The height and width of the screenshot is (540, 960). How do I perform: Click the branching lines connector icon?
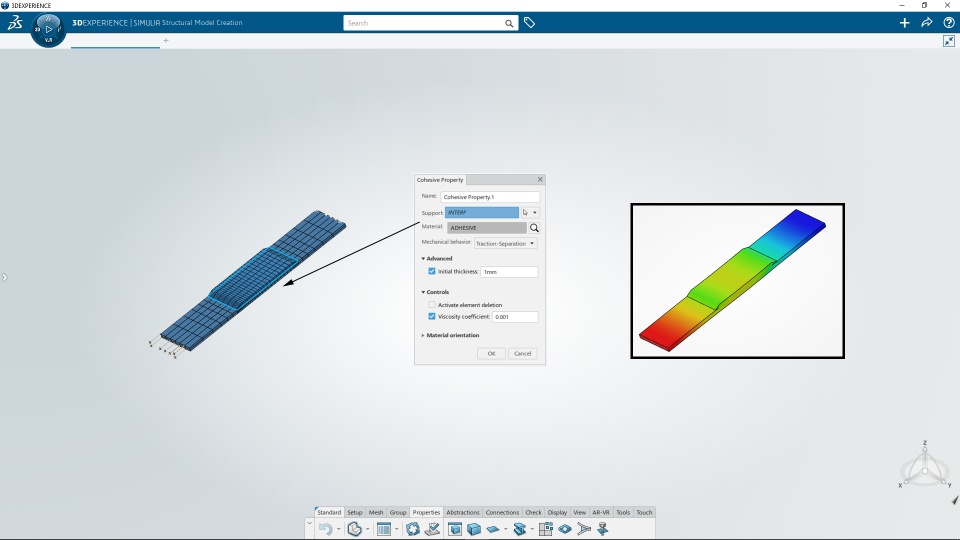[584, 529]
